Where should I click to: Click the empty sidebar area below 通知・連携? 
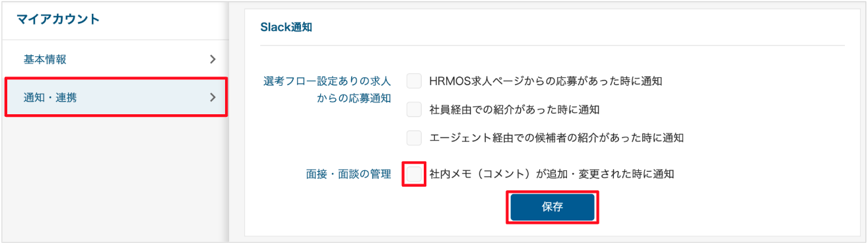[115, 178]
